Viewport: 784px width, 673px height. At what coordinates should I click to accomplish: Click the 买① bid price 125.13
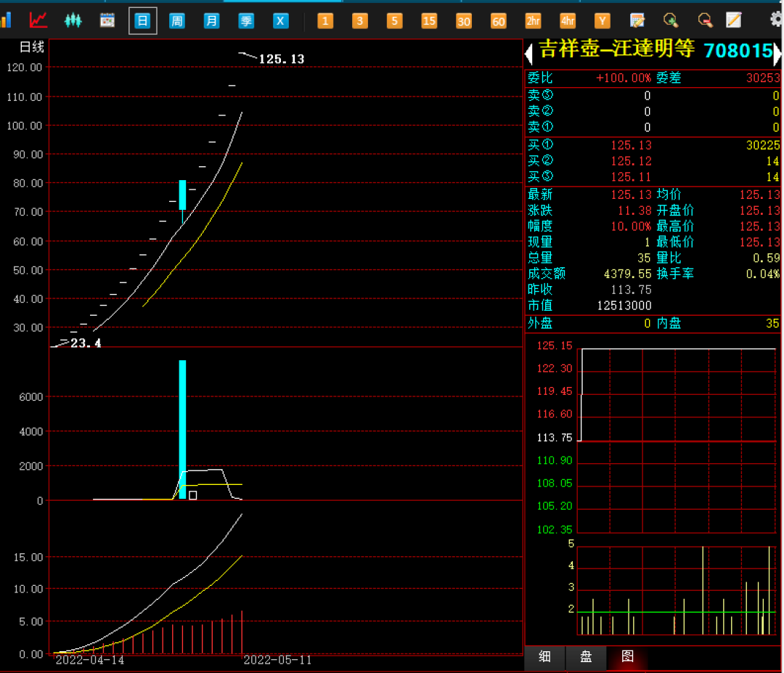tap(631, 145)
